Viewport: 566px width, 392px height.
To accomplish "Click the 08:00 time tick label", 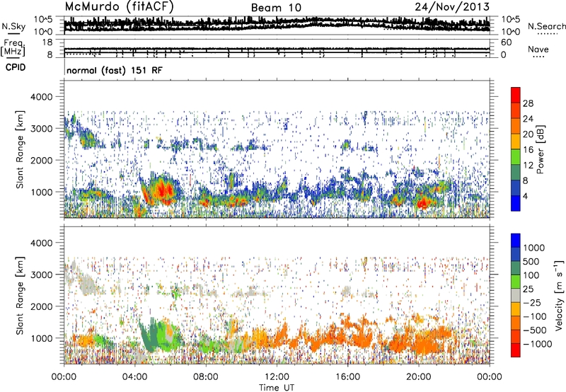I will (206, 377).
